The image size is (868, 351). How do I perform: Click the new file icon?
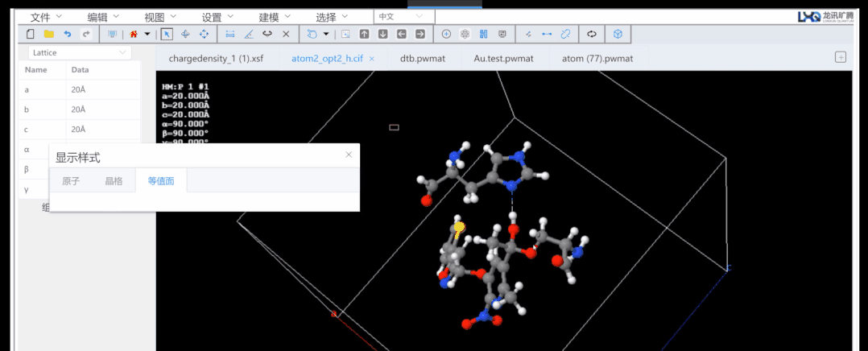31,35
